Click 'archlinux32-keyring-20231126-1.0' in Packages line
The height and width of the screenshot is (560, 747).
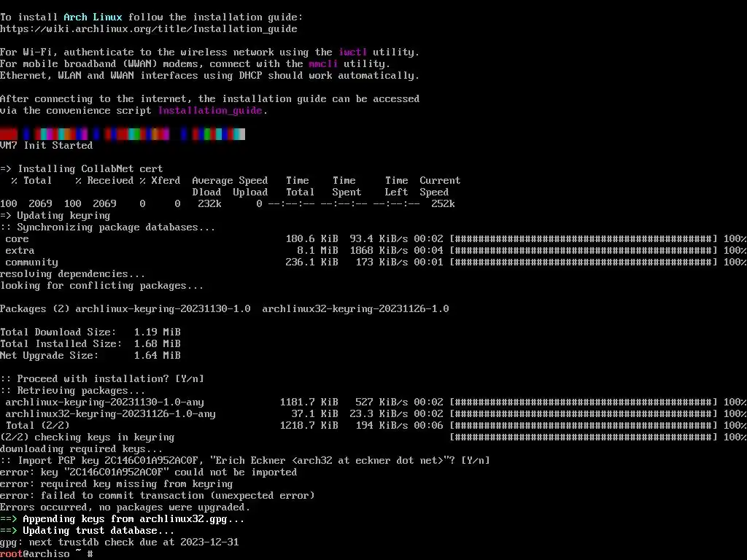(355, 309)
